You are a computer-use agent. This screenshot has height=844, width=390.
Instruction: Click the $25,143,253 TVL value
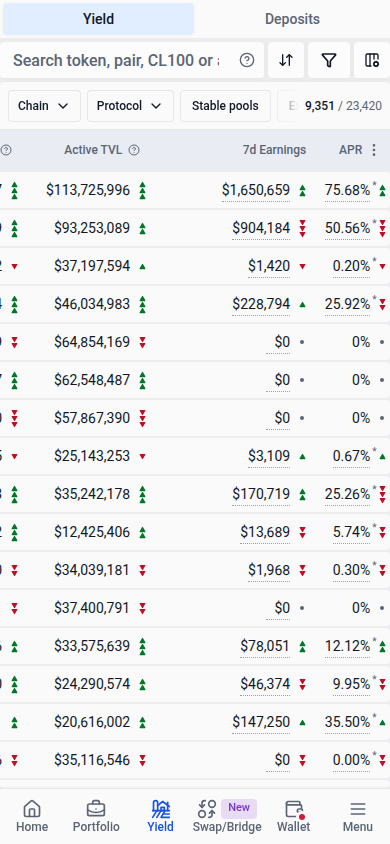click(92, 456)
